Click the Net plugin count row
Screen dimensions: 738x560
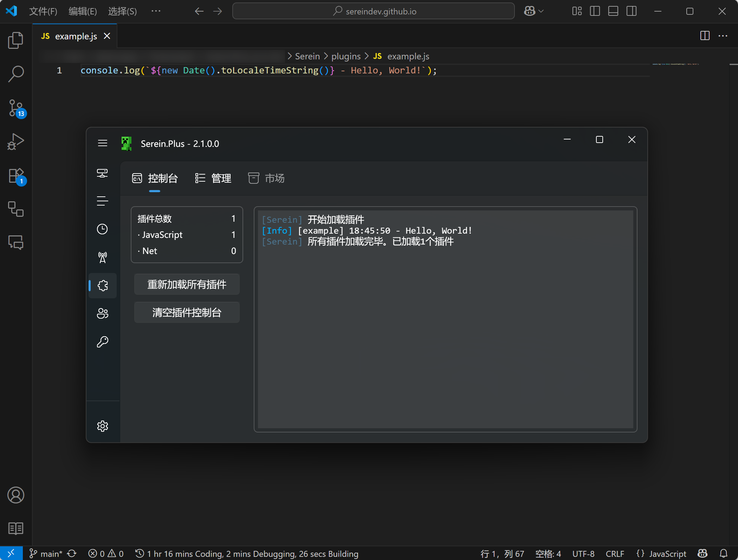click(x=187, y=251)
